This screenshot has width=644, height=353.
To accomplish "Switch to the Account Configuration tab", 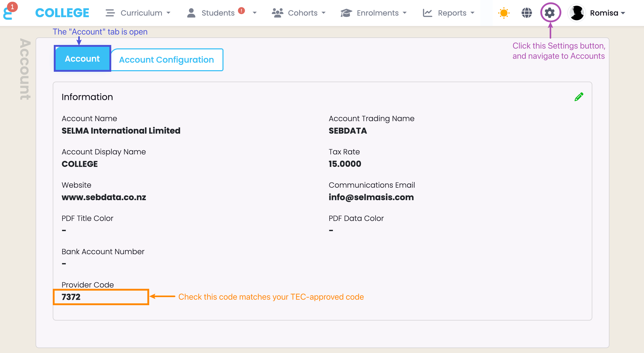I will [167, 60].
